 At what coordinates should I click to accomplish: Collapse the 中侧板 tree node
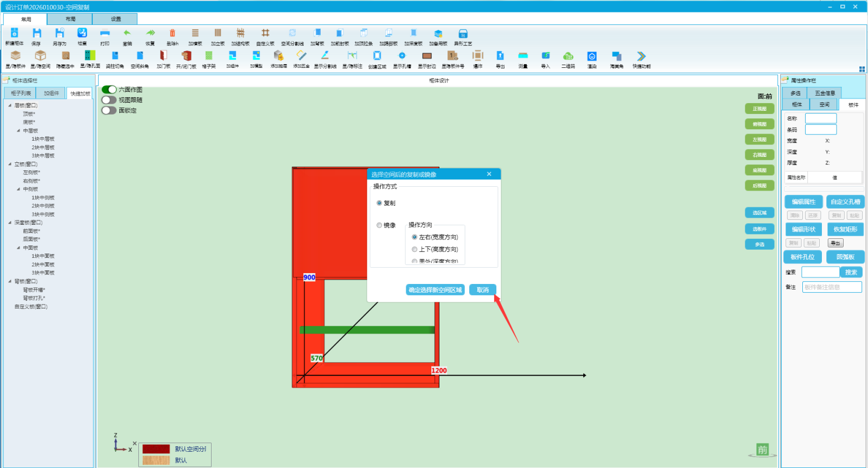[x=18, y=189]
